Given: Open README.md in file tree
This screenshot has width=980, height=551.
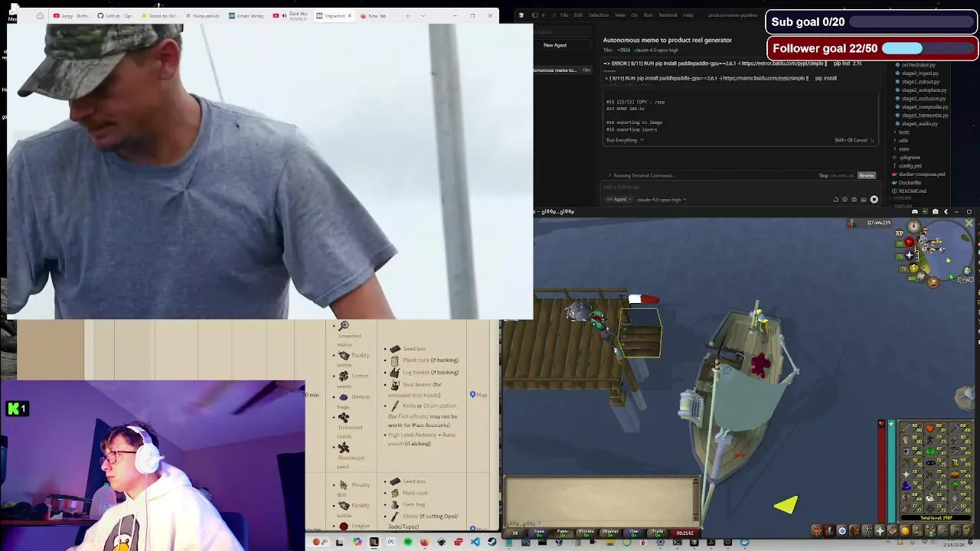Looking at the screenshot, I should click(913, 191).
